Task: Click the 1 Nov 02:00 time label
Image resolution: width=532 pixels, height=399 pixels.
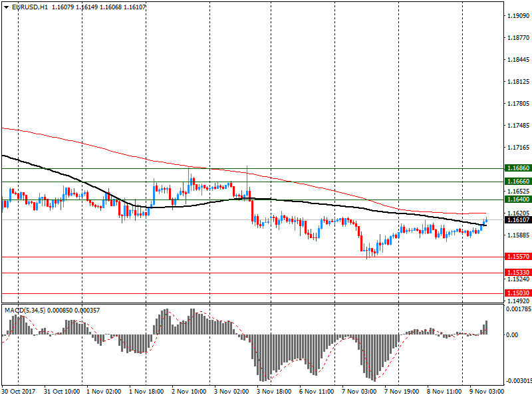Action: pyautogui.click(x=104, y=392)
